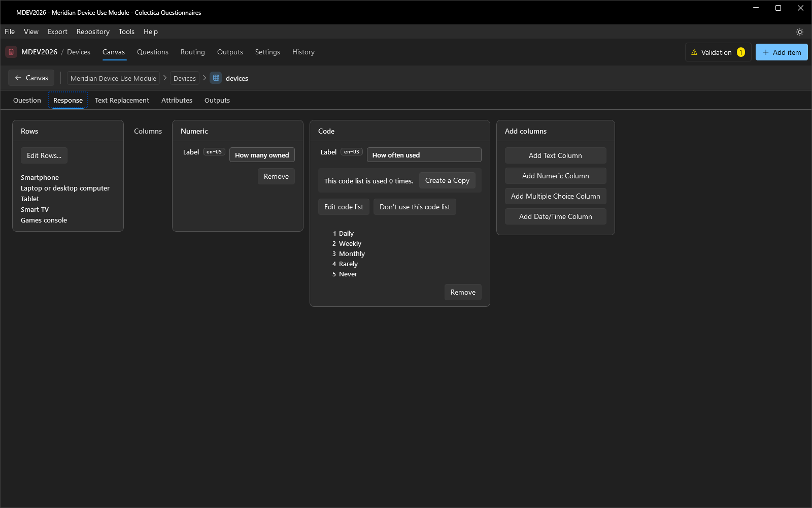Click the 'How many owned' label field
Image resolution: width=812 pixels, height=508 pixels.
tap(262, 155)
